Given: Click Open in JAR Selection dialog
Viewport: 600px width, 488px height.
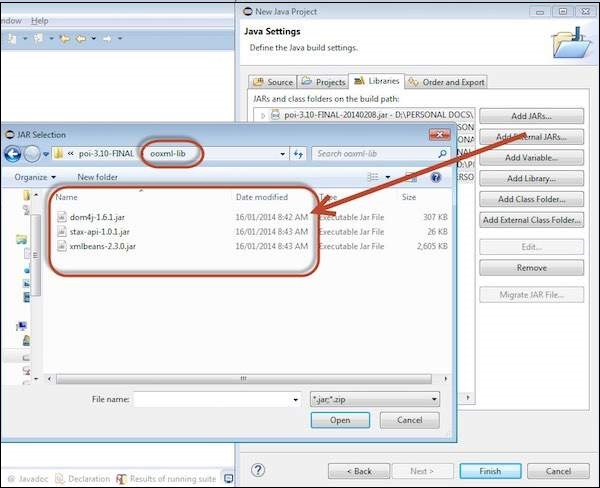Looking at the screenshot, I should pyautogui.click(x=340, y=420).
